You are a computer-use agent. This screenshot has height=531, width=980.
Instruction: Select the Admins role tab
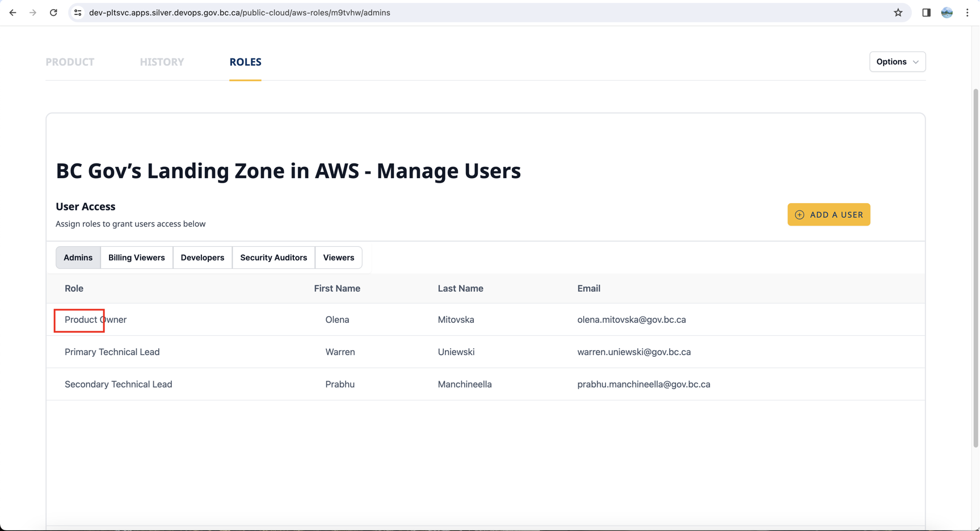(78, 258)
